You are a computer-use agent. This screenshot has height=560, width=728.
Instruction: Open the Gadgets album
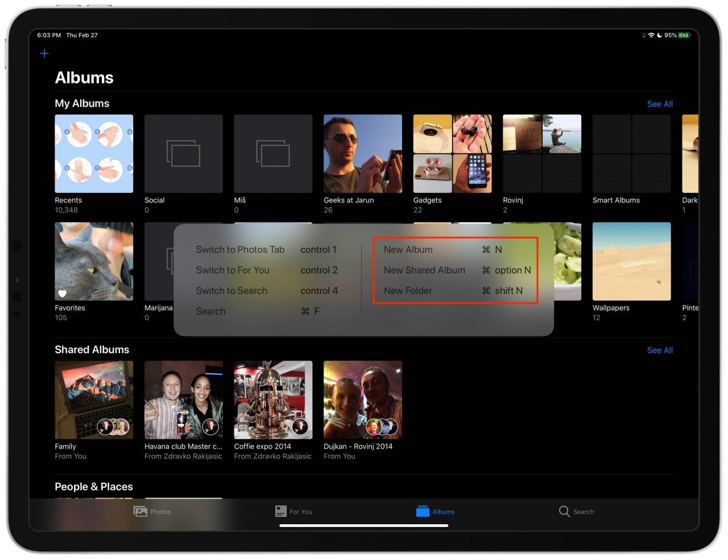coord(452,154)
